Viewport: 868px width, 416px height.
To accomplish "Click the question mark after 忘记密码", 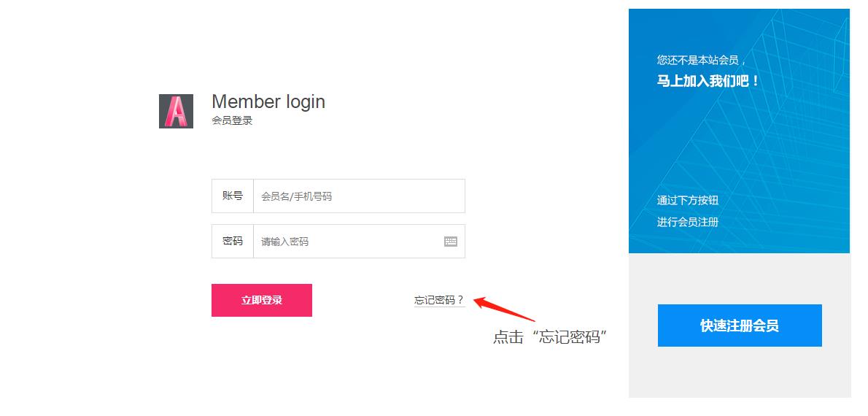I will pos(460,300).
